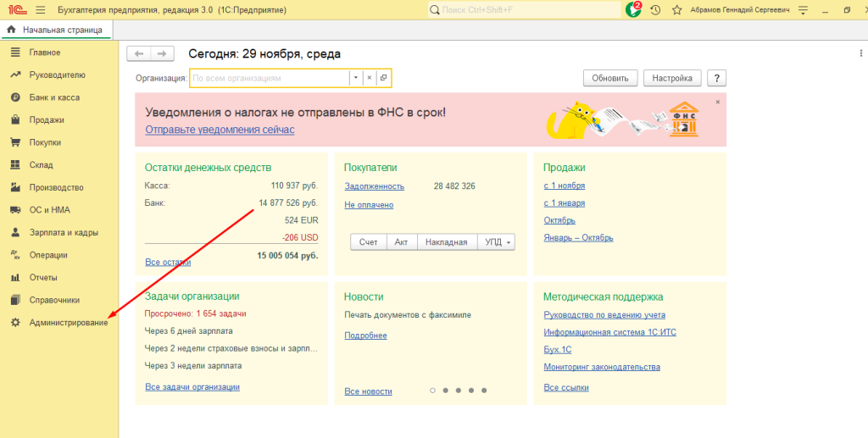Expand the organization dropdown list
868x438 pixels.
click(356, 78)
